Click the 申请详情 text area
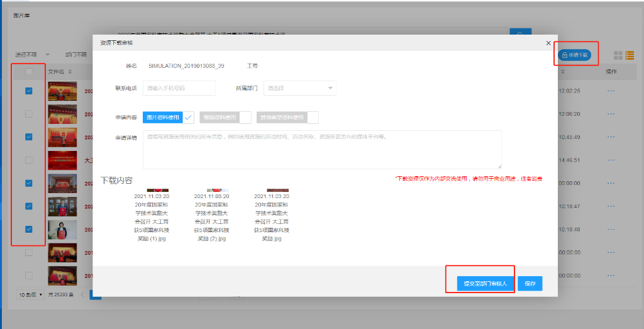The image size is (644, 329). pyautogui.click(x=322, y=149)
